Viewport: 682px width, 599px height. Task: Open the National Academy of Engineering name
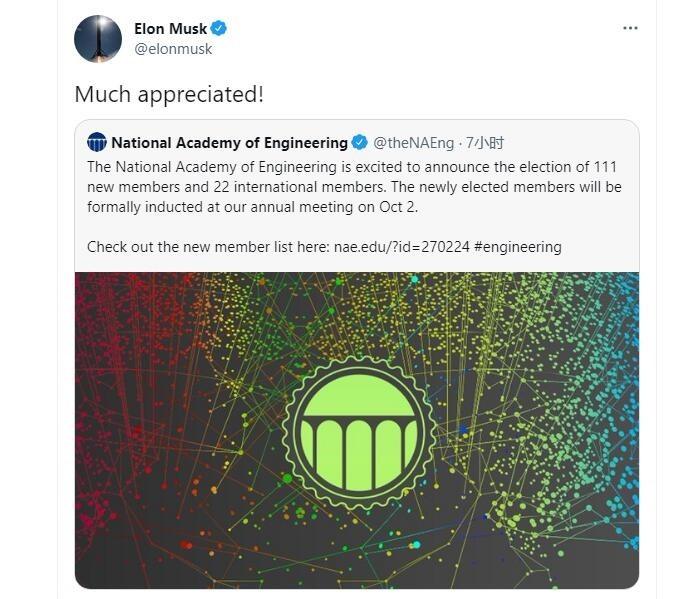click(x=229, y=143)
